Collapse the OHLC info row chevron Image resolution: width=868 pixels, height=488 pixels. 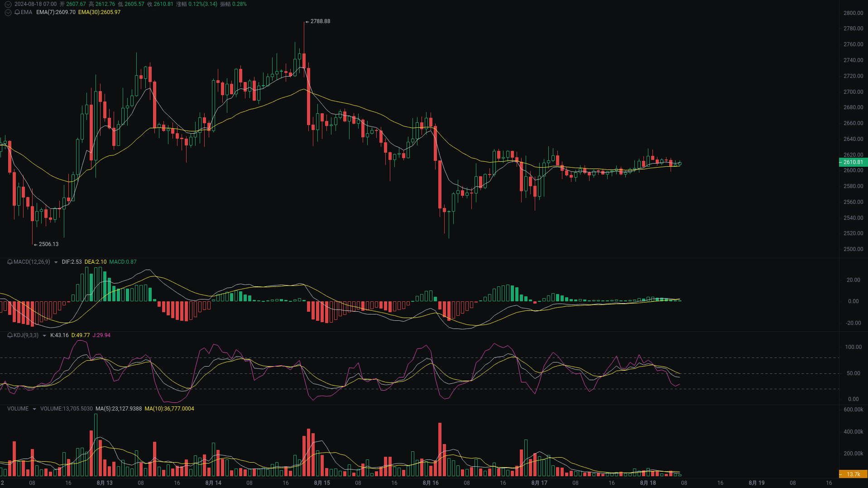click(x=8, y=4)
